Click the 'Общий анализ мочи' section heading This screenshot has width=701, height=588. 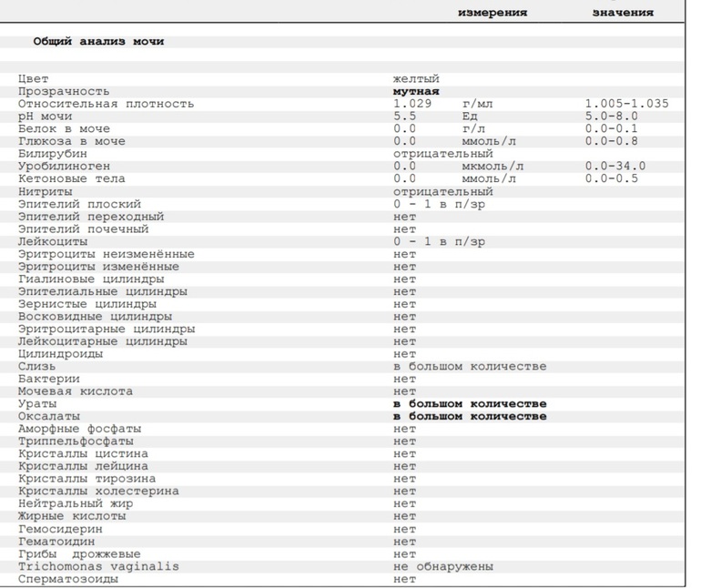tap(98, 41)
